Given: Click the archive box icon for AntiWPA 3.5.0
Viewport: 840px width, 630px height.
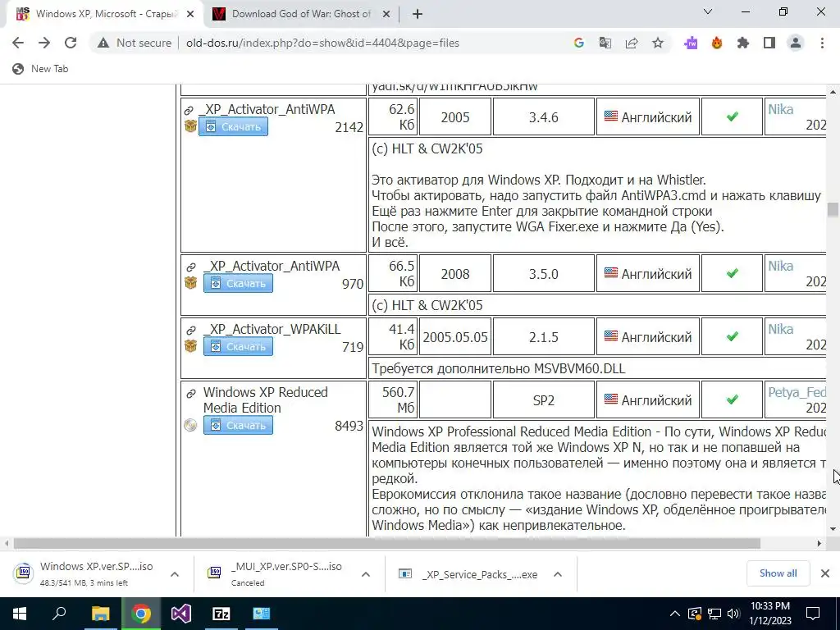Looking at the screenshot, I should point(190,282).
